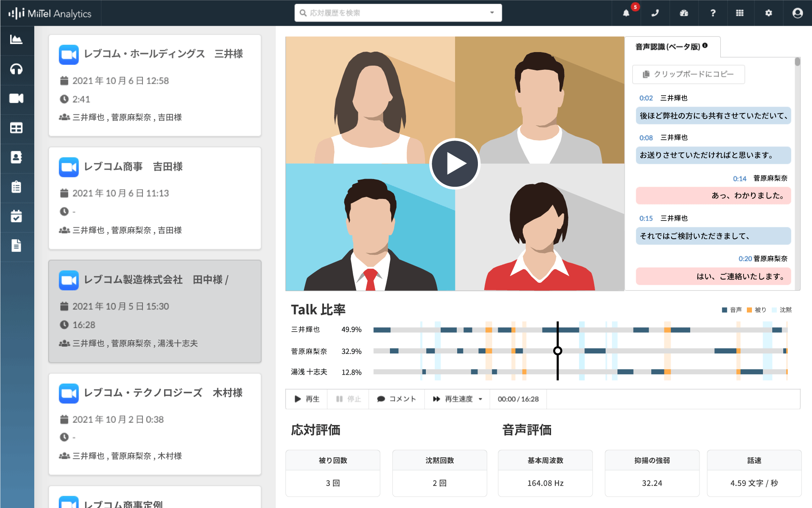The image size is (812, 508).
Task: Open レブコム・ホールディングス 三井様 meeting card title
Action: point(163,54)
